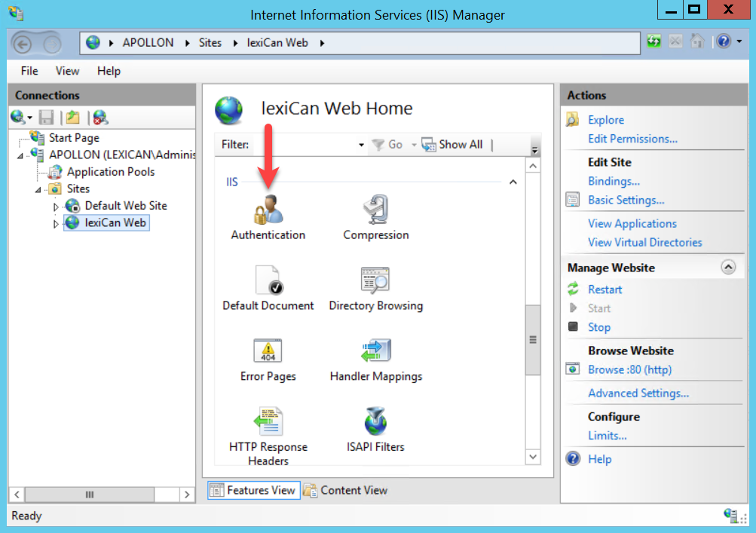Open the Compression feature icon
The height and width of the screenshot is (533, 756).
375,211
